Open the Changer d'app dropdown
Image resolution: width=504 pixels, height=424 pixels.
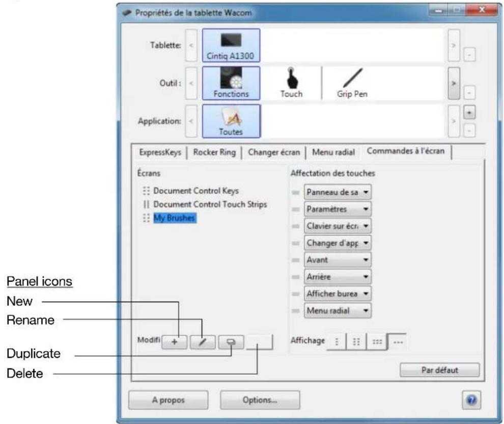pos(338,243)
